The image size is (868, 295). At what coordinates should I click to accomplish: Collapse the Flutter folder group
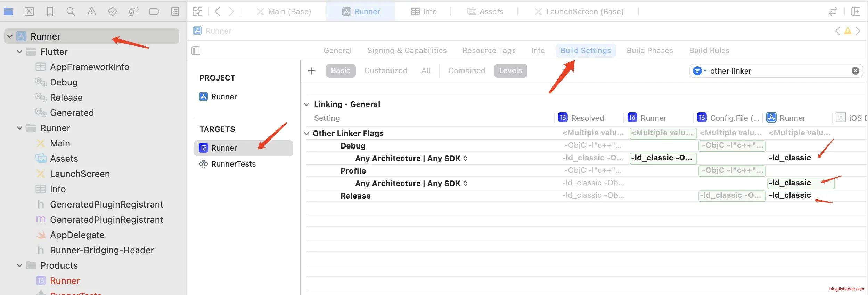pos(20,52)
